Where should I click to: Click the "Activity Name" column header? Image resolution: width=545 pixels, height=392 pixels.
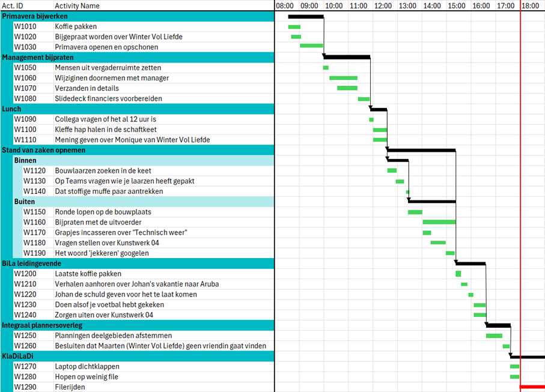pos(77,5)
